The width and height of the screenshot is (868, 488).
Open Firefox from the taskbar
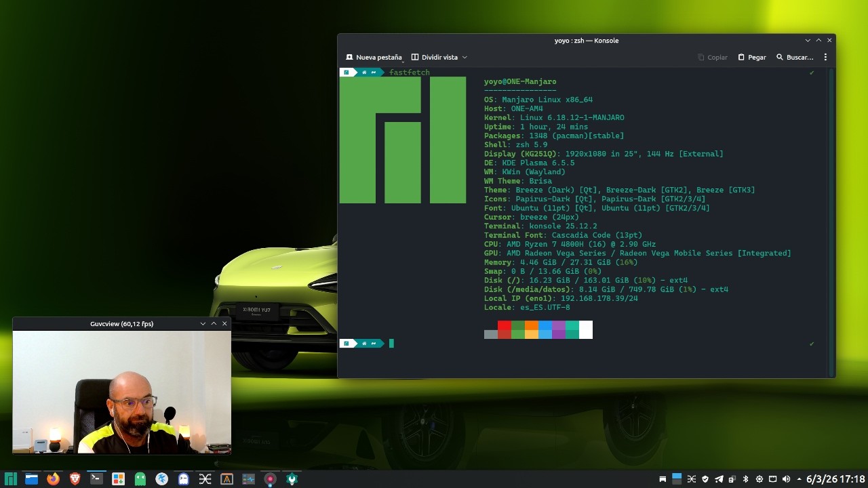[x=53, y=479]
